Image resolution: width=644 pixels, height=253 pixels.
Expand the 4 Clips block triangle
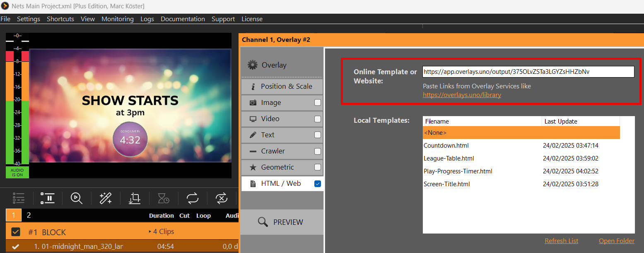(150, 231)
